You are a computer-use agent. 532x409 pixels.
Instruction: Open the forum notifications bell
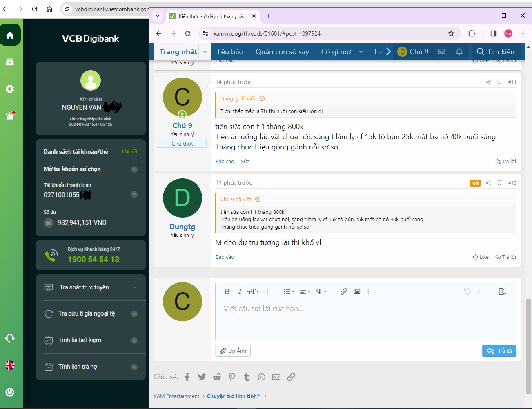(x=459, y=51)
